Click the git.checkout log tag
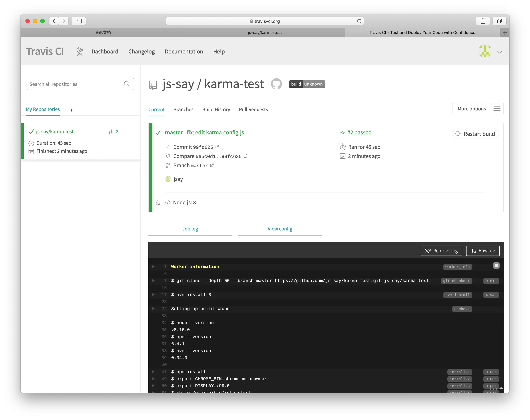This screenshot has height=420, width=530. [456, 281]
